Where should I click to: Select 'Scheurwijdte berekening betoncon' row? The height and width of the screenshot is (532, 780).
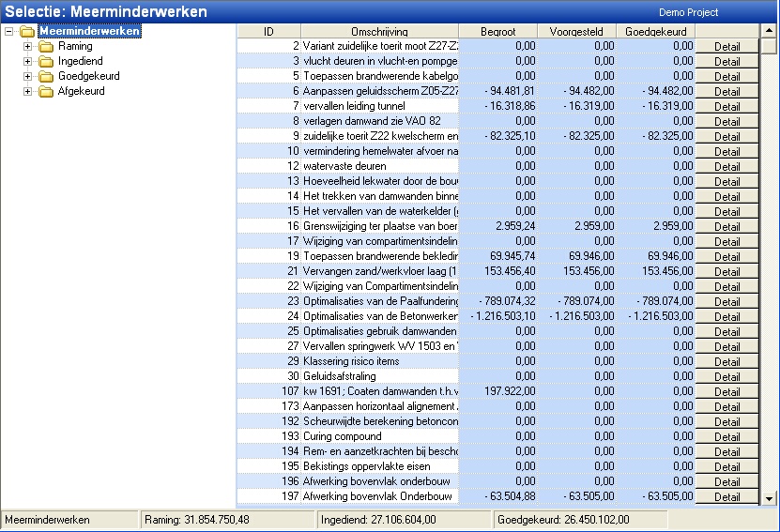(x=379, y=421)
